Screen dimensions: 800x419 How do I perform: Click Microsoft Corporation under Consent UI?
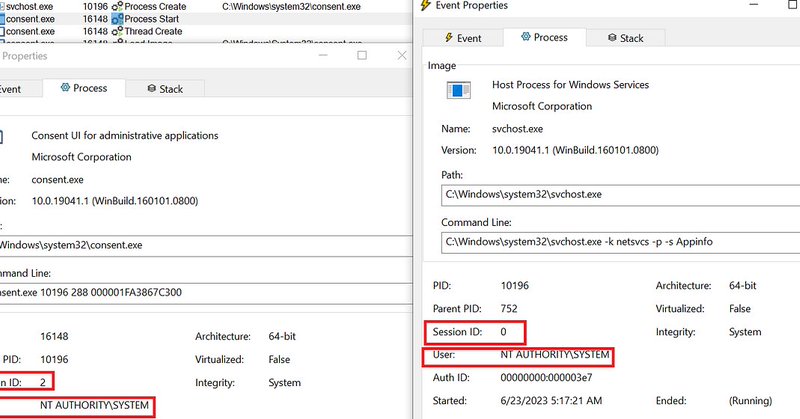(x=82, y=157)
